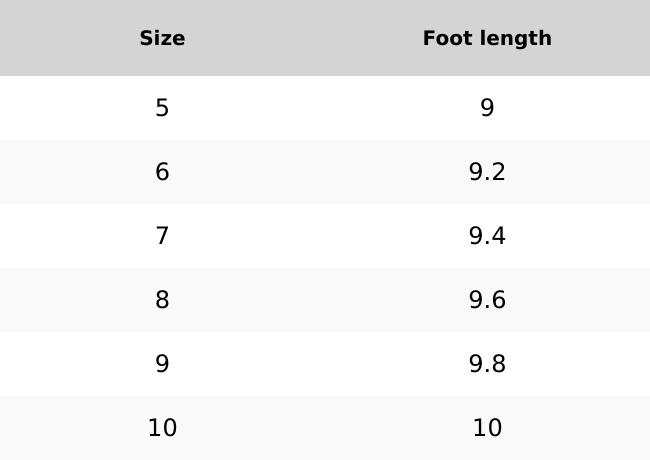Click foot length value 10 for size 10
Image resolution: width=650 pixels, height=460 pixels.
[x=487, y=428]
